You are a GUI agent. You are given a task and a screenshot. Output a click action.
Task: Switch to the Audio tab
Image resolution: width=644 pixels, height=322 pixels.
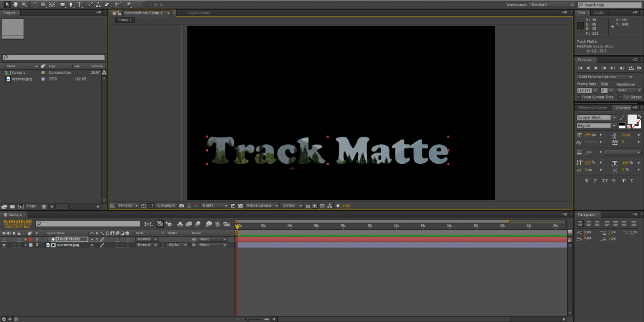coord(600,13)
